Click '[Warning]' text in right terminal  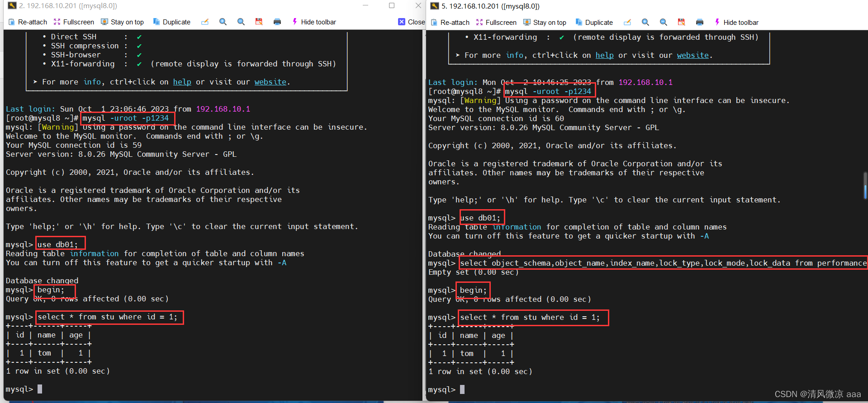click(480, 100)
